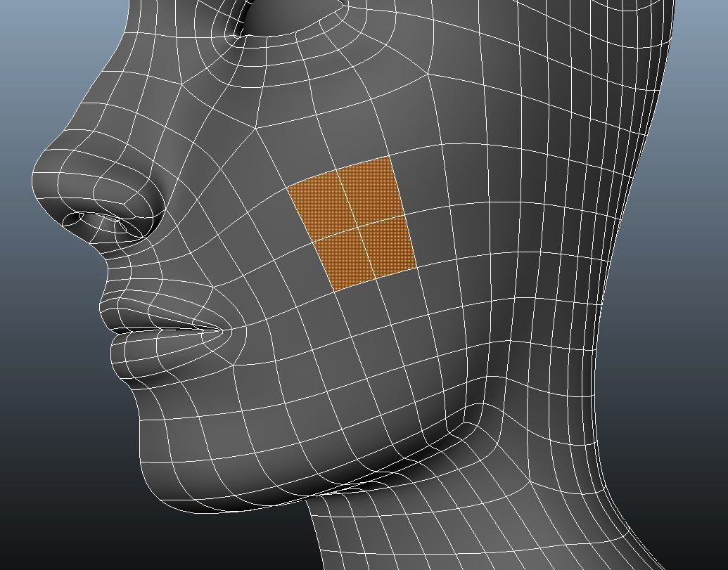Image resolution: width=728 pixels, height=570 pixels.
Task: Pick the edge dividing the two upper orange faces
Action: (x=345, y=197)
